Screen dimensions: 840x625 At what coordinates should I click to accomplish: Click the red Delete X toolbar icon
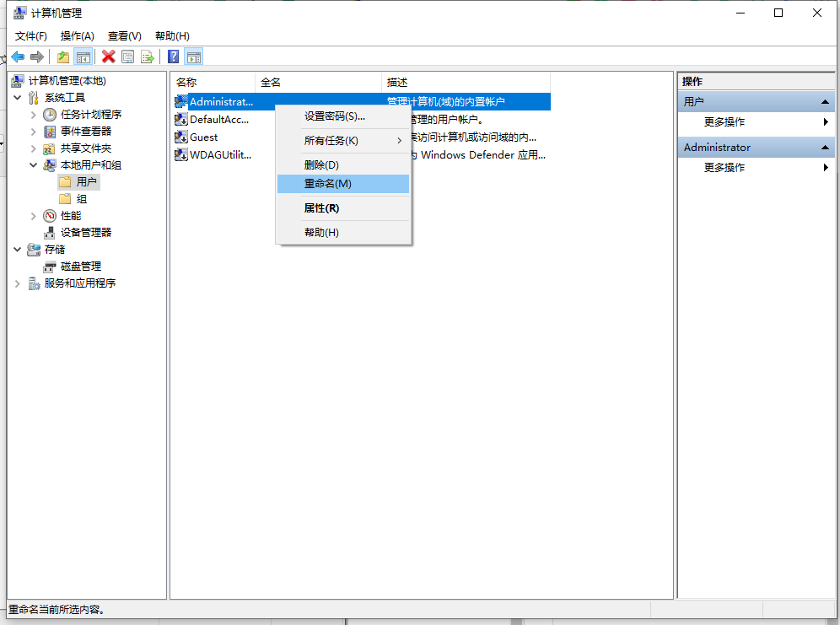108,57
